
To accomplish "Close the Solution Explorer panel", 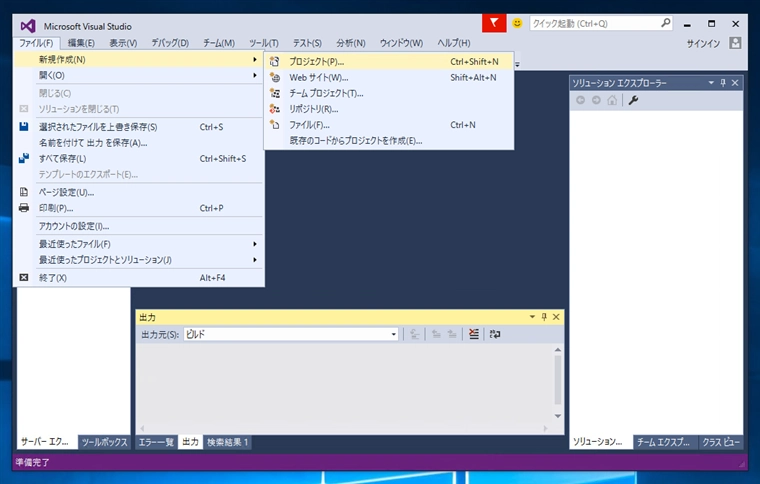I will coord(735,83).
